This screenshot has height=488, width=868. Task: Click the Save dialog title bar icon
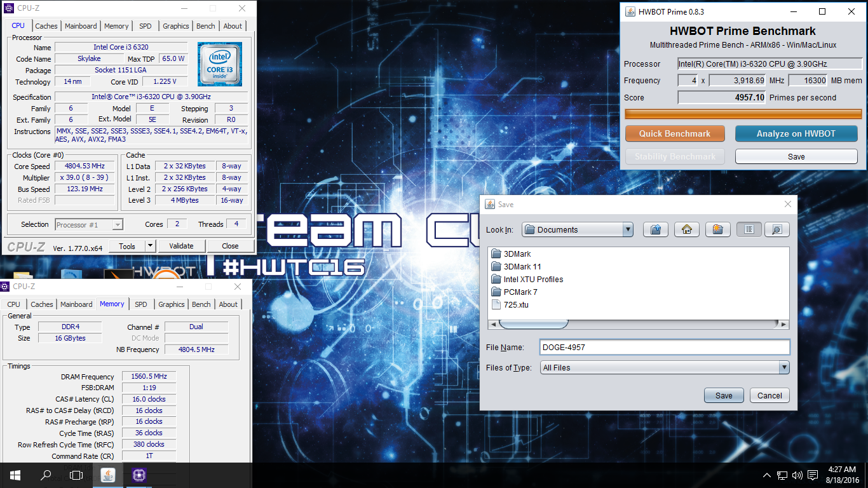[490, 205]
